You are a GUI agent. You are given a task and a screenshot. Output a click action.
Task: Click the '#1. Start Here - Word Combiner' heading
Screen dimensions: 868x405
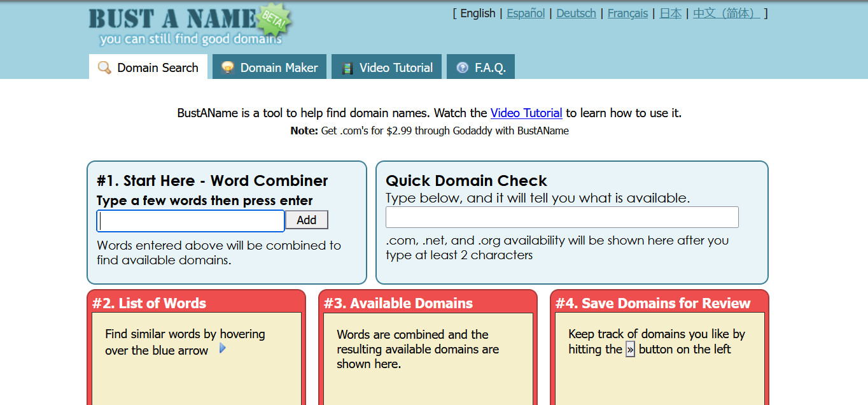point(213,180)
